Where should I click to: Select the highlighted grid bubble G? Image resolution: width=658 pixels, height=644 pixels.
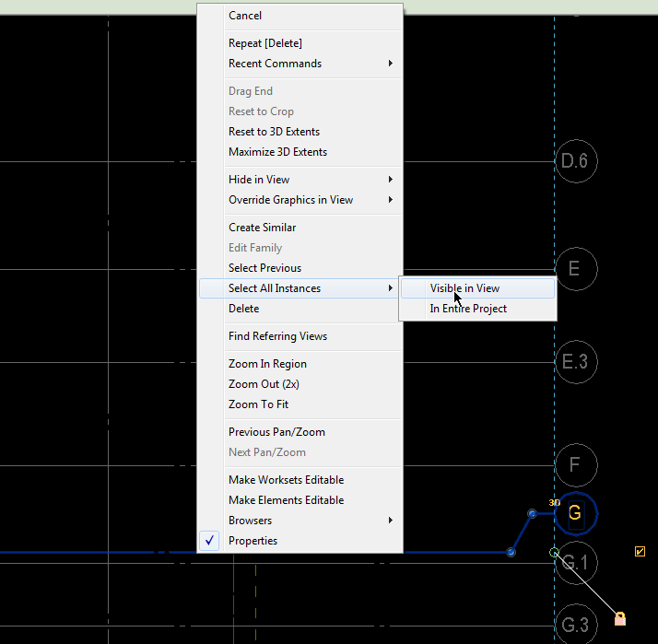tap(576, 513)
